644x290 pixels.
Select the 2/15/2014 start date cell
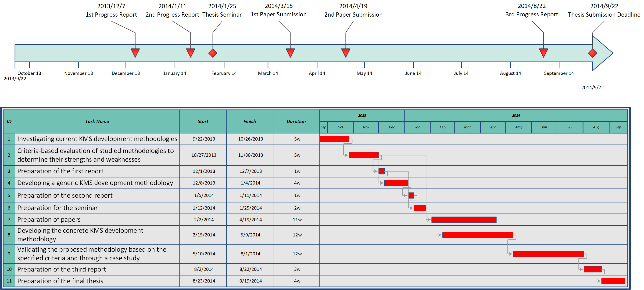point(204,235)
